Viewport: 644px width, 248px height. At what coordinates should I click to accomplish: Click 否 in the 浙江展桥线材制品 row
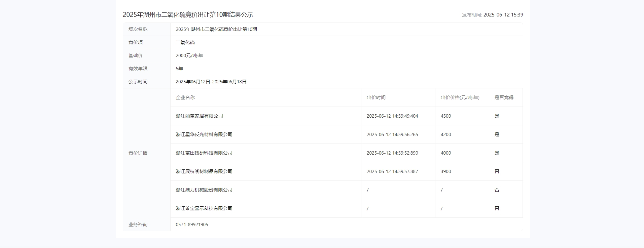(497, 171)
